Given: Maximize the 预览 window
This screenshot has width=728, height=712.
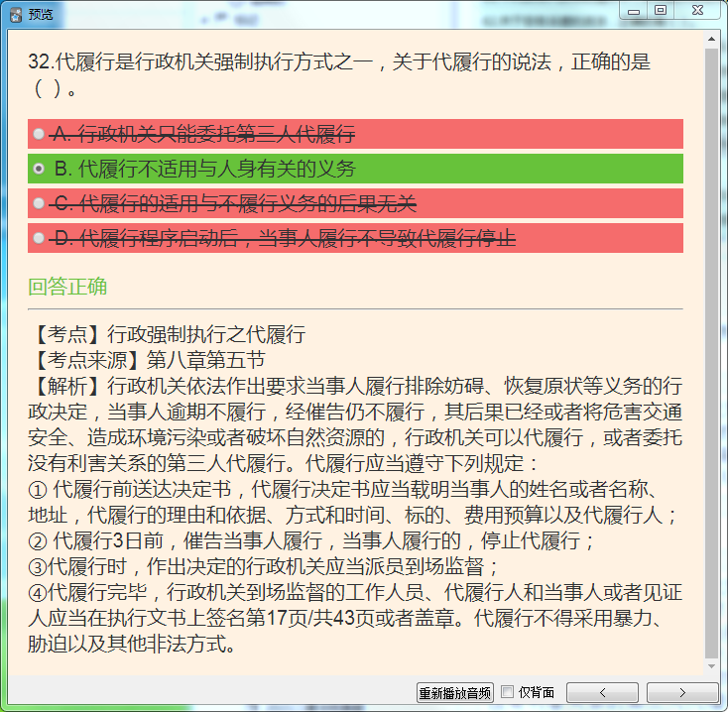Looking at the screenshot, I should 661,10.
